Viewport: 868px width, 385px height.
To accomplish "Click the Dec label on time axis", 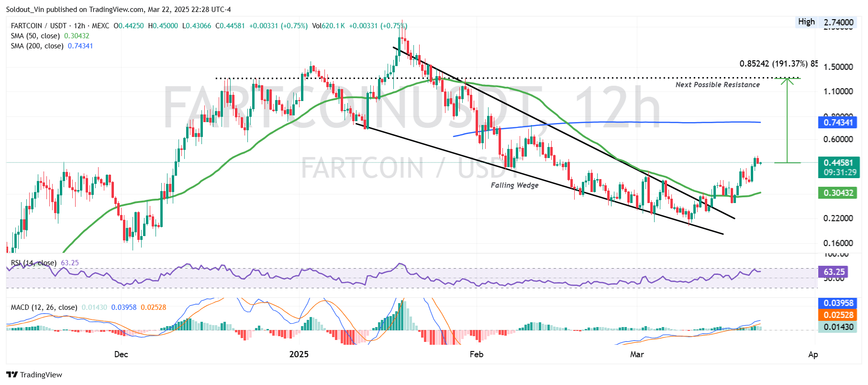I will (x=121, y=354).
